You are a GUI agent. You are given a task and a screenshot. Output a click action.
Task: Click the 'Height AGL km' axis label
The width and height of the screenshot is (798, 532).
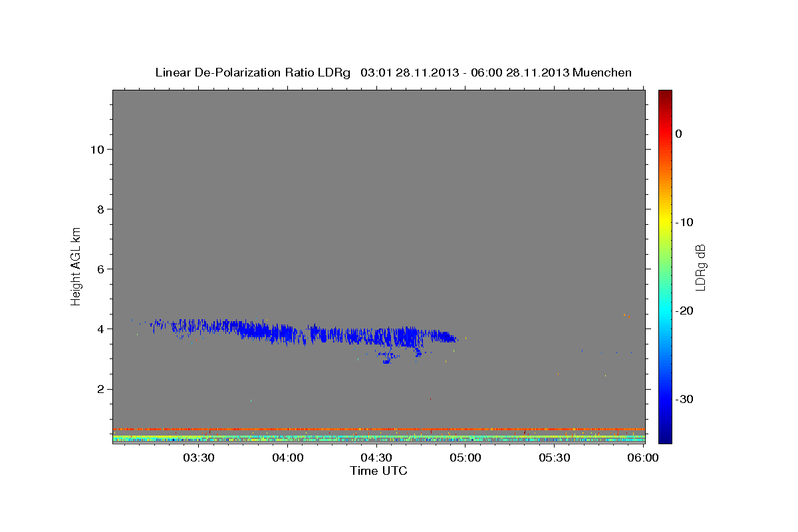coord(76,265)
